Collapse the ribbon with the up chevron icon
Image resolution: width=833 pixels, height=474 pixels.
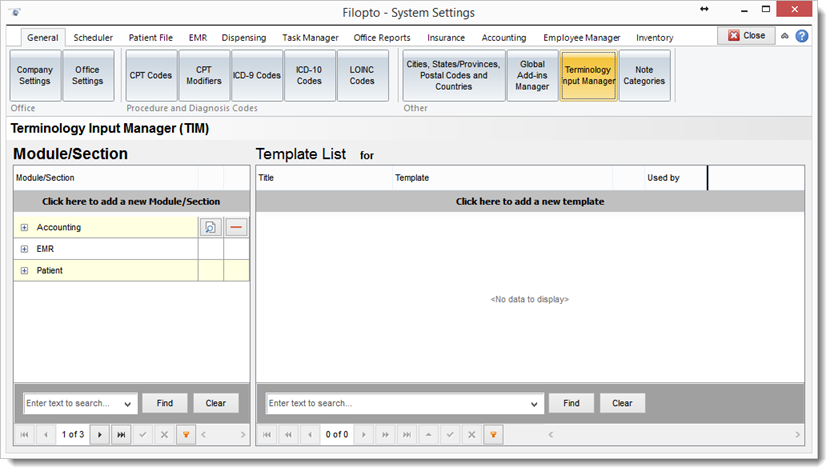[x=785, y=36]
